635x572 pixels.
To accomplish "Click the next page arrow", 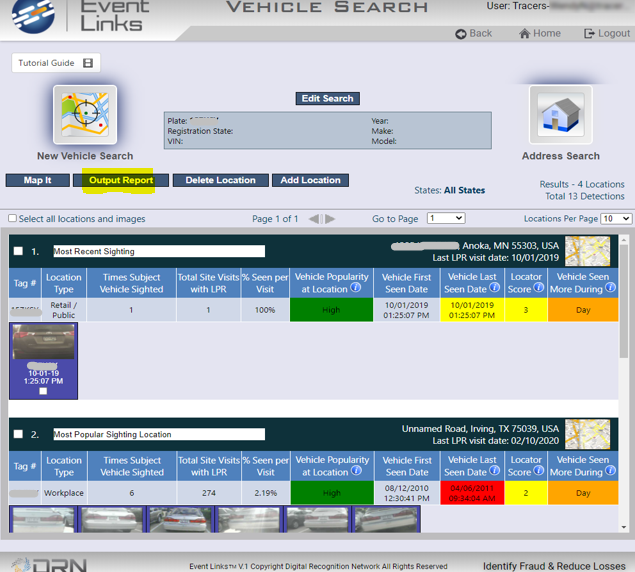I will coord(330,218).
